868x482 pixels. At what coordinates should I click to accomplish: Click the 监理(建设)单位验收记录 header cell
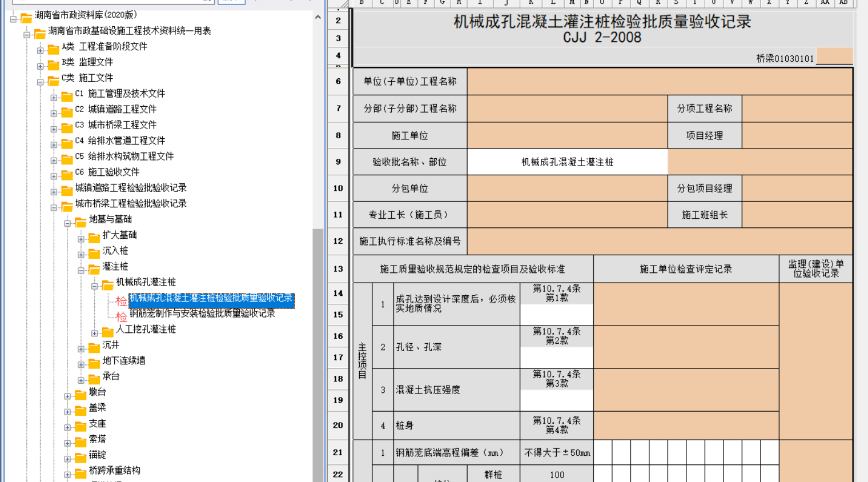(x=816, y=268)
